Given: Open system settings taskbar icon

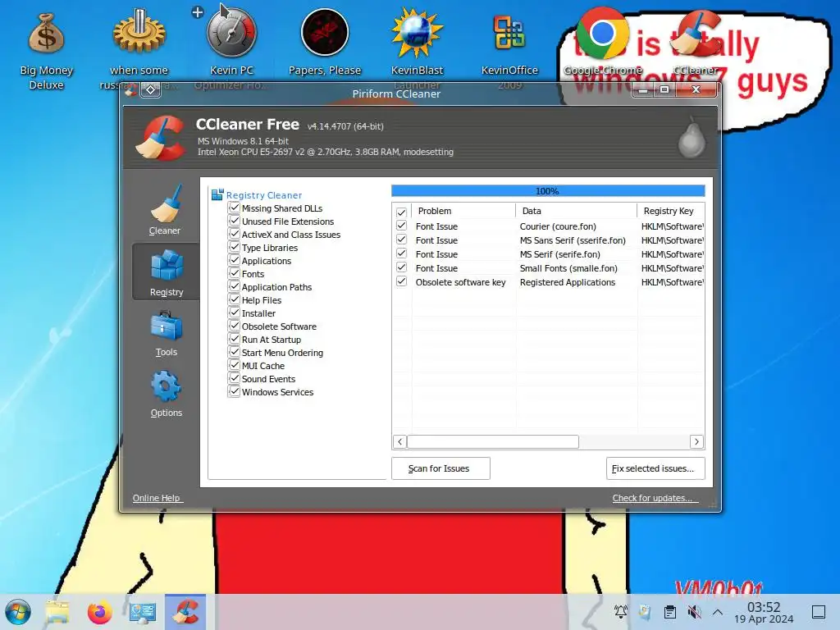Looking at the screenshot, I should [143, 612].
